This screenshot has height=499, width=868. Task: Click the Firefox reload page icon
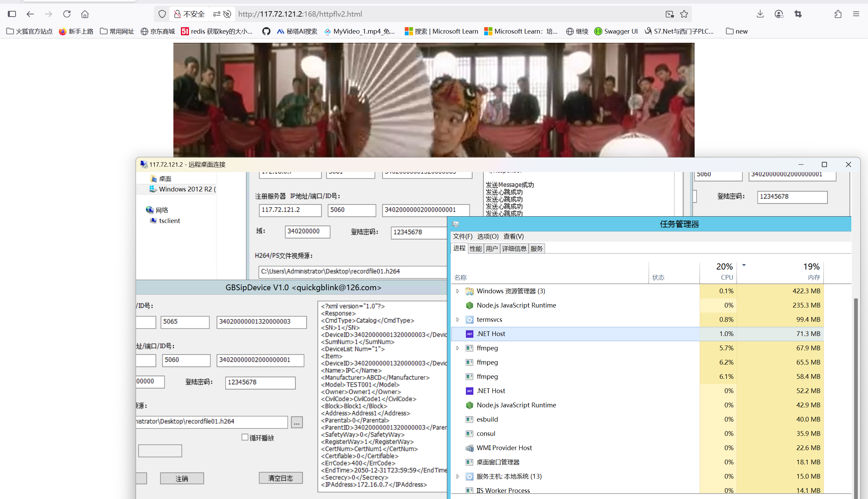(67, 14)
